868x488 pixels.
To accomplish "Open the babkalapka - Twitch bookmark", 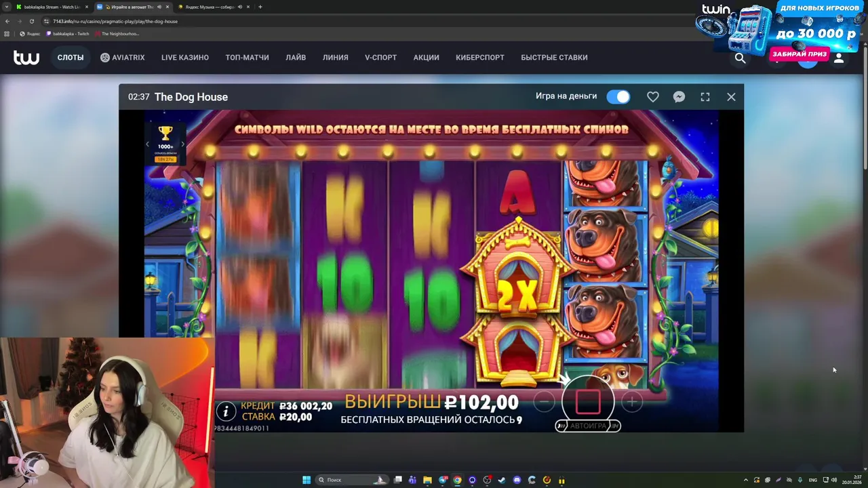I will click(67, 34).
